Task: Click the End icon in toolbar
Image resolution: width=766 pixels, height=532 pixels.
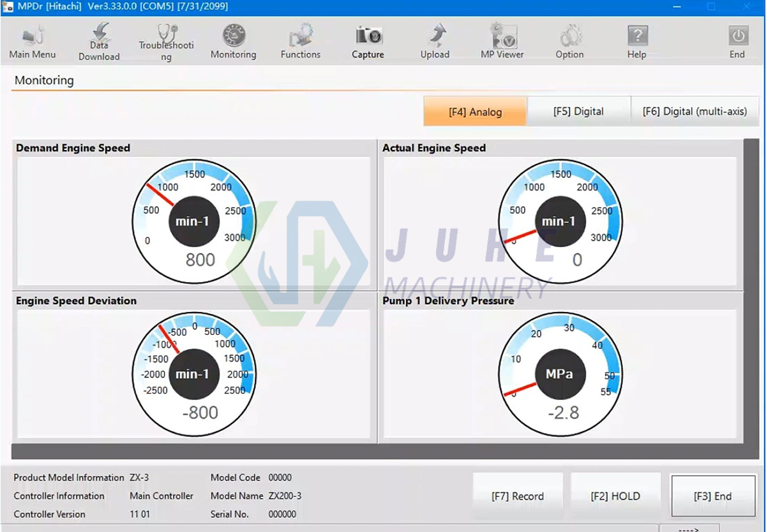Action: (x=737, y=40)
